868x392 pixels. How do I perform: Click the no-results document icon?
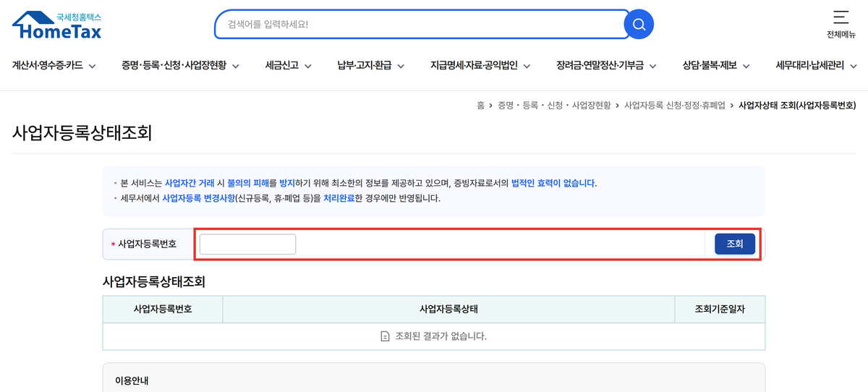click(386, 336)
